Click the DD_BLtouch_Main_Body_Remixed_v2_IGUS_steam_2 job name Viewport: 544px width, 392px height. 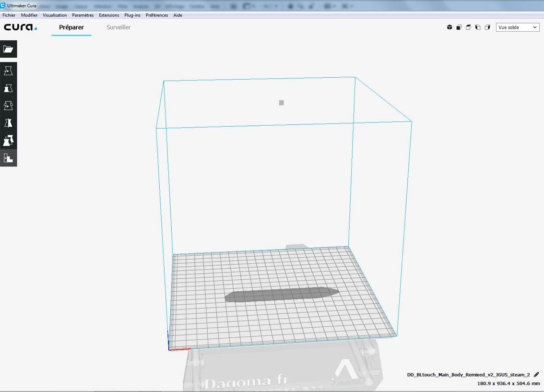point(468,375)
